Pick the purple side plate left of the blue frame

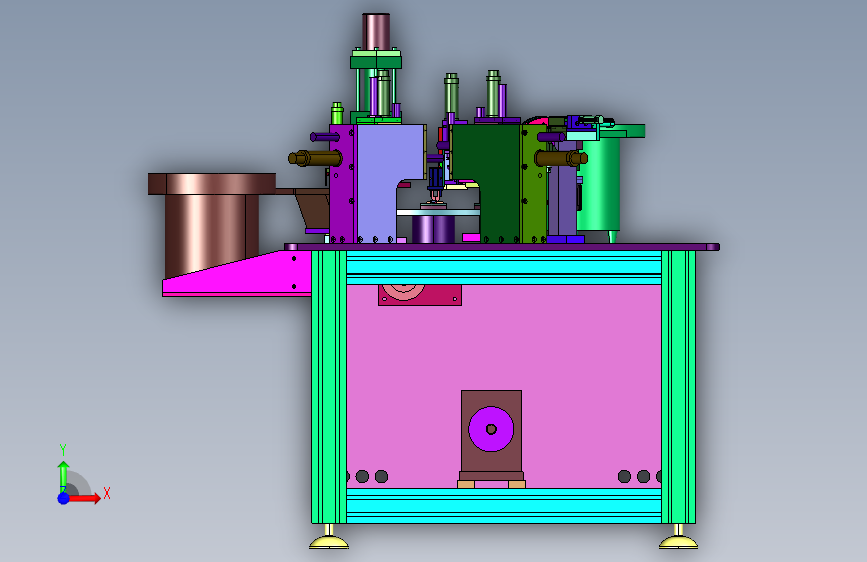[x=343, y=184]
